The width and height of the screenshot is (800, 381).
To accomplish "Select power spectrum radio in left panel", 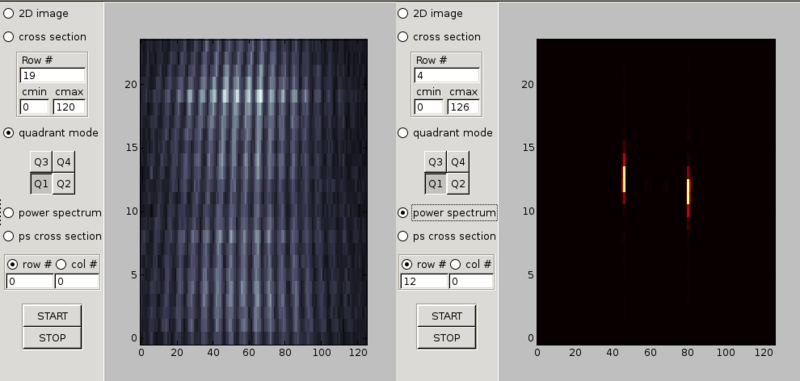I will [9, 213].
